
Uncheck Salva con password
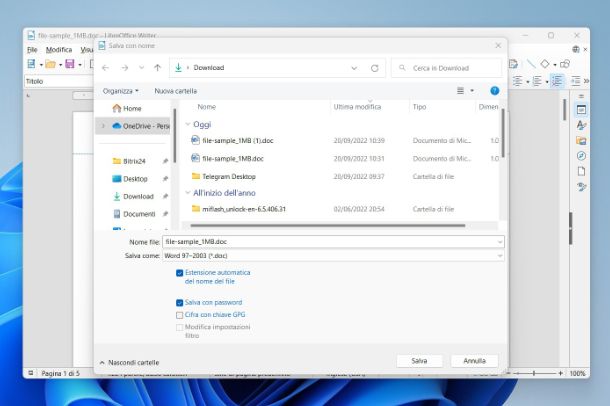[179, 303]
